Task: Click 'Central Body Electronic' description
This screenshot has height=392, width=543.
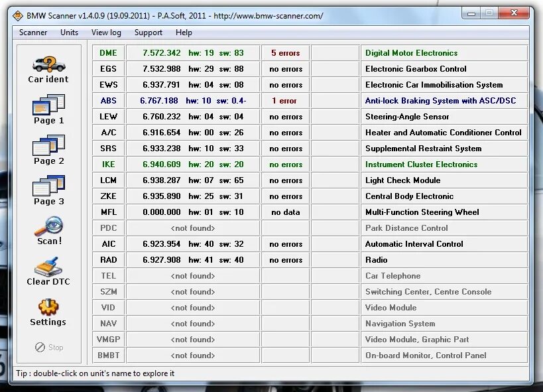Action: pyautogui.click(x=409, y=196)
